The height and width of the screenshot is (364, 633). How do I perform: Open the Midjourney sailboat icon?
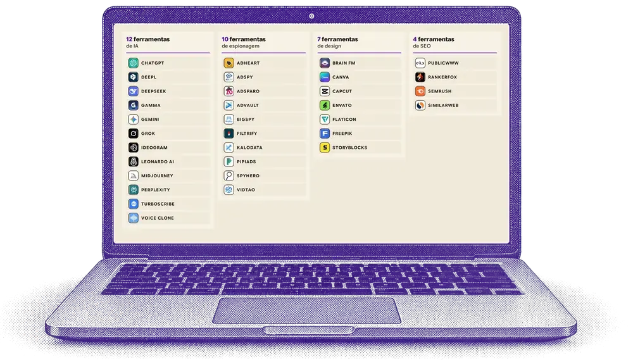point(133,176)
